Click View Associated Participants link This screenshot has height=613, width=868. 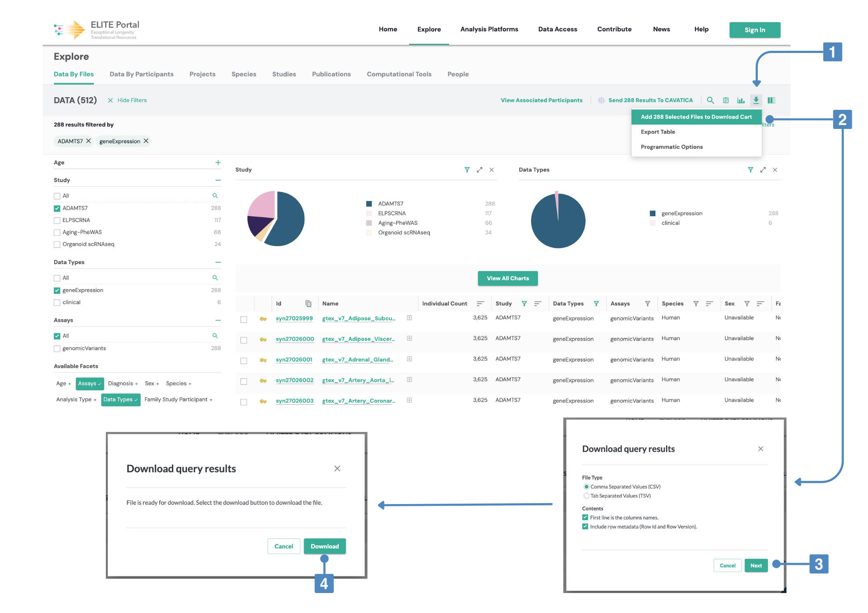pos(542,100)
